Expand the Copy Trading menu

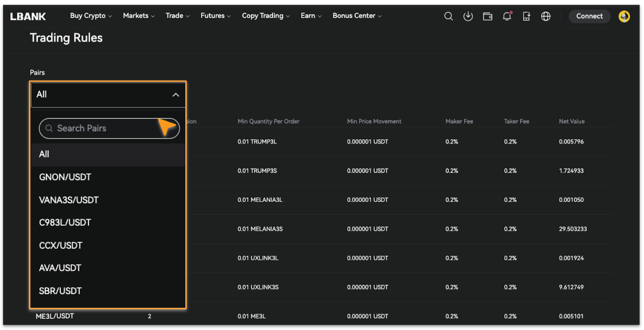click(266, 16)
